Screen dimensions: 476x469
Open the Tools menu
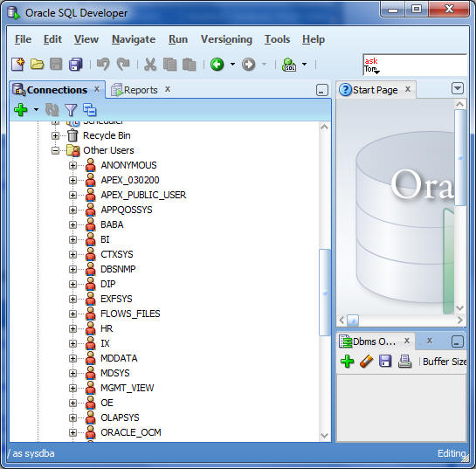coord(277,39)
